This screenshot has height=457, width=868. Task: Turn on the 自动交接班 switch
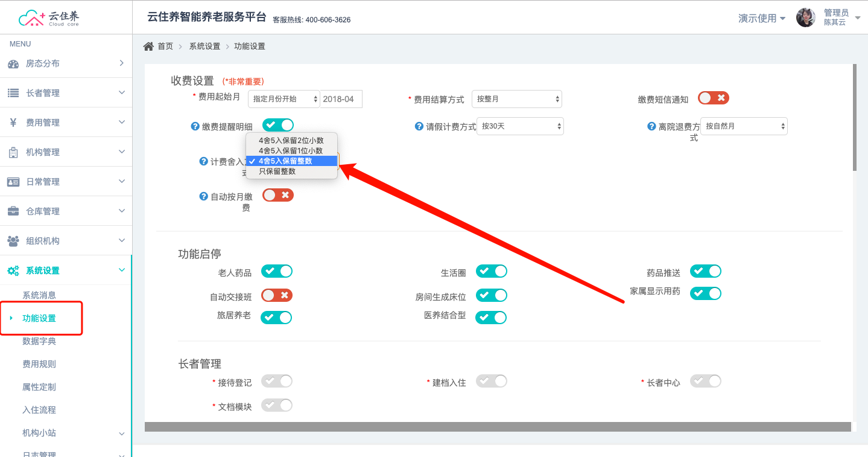(x=277, y=295)
